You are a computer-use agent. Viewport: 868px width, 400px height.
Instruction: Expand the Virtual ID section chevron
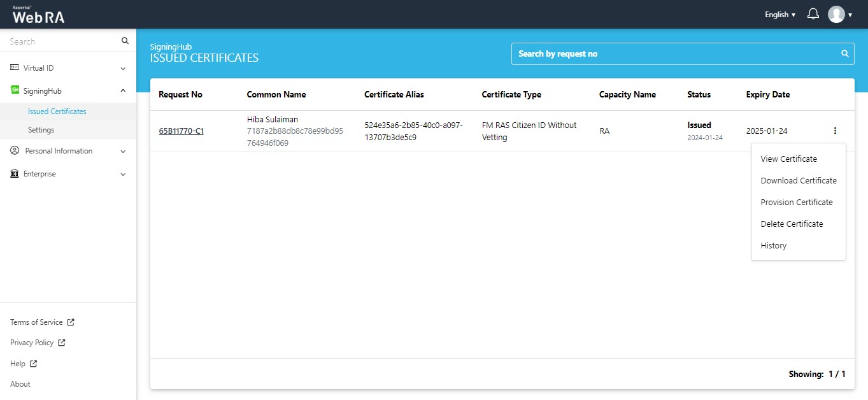123,68
